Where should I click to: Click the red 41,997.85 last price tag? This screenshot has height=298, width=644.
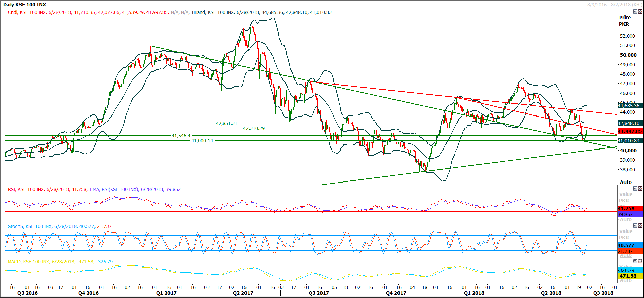(630, 131)
